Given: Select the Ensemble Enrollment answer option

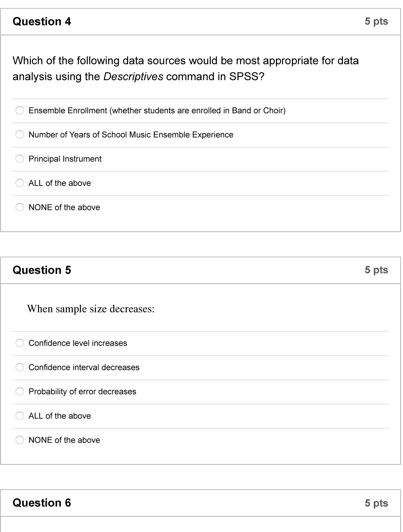Looking at the screenshot, I should [20, 111].
